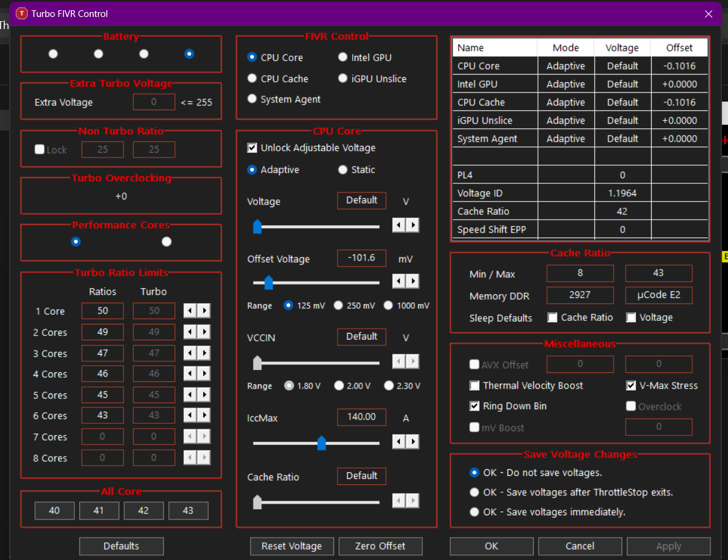
Task: Click the IccMax slider handle
Action: (x=321, y=443)
